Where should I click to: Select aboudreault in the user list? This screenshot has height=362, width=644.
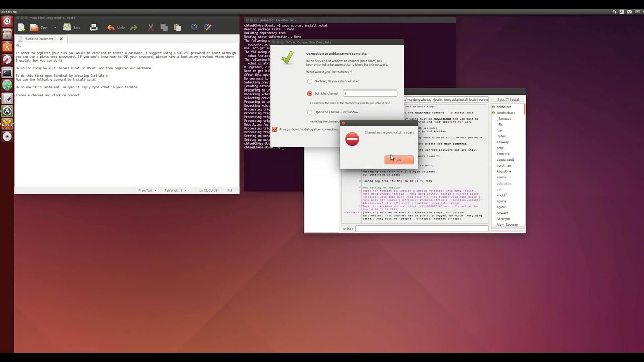pyautogui.click(x=505, y=160)
